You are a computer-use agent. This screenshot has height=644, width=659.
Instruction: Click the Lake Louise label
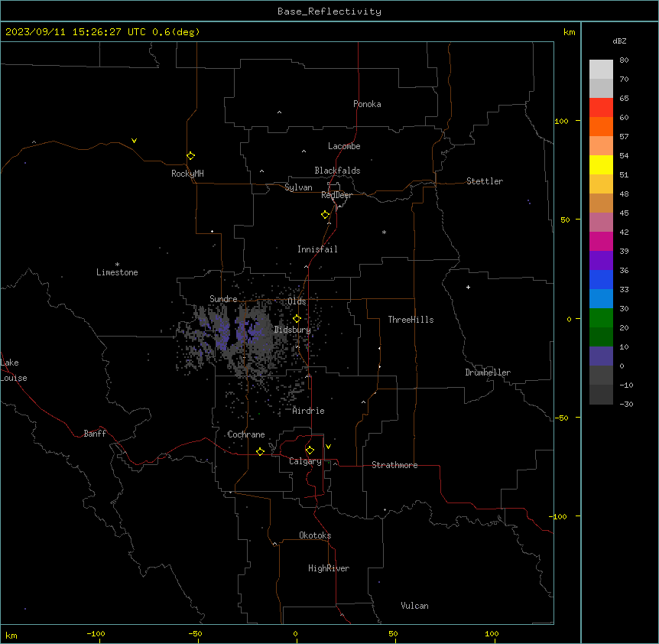pos(14,370)
